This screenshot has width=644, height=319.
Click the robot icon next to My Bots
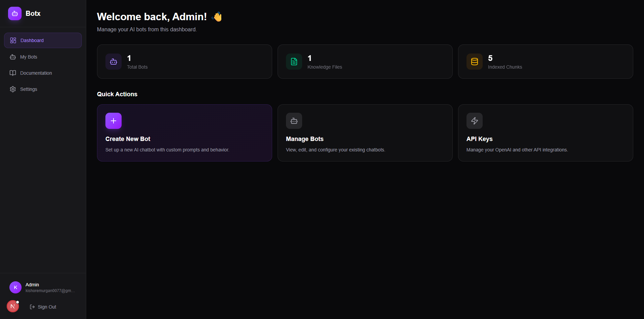[x=13, y=57]
